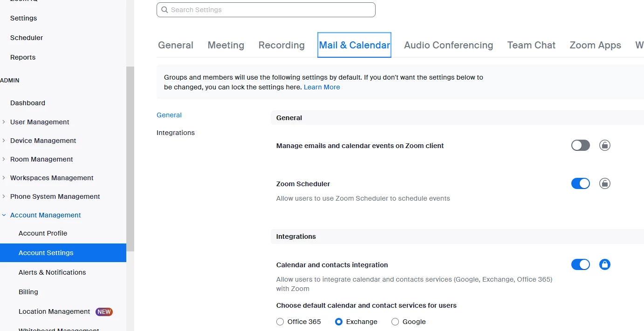Open Settings in the sidebar
This screenshot has width=644, height=331.
24,18
